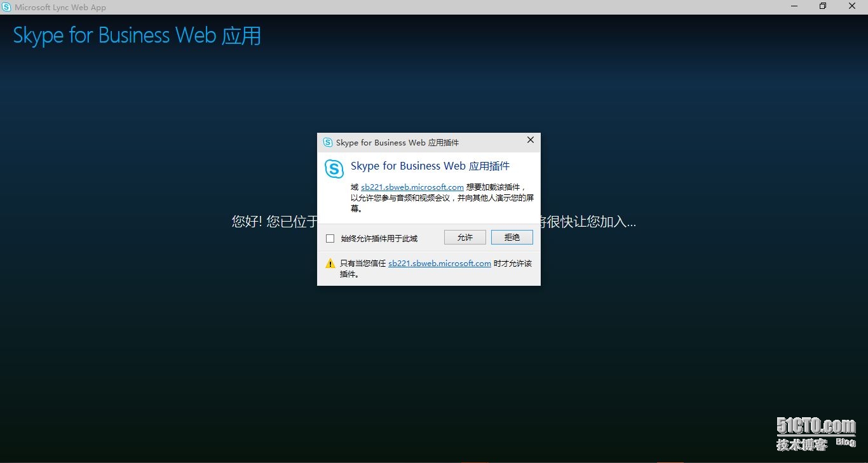The width and height of the screenshot is (868, 463).
Task: Open sb221.sbweb.microsoft.com link in warning text
Action: point(440,263)
